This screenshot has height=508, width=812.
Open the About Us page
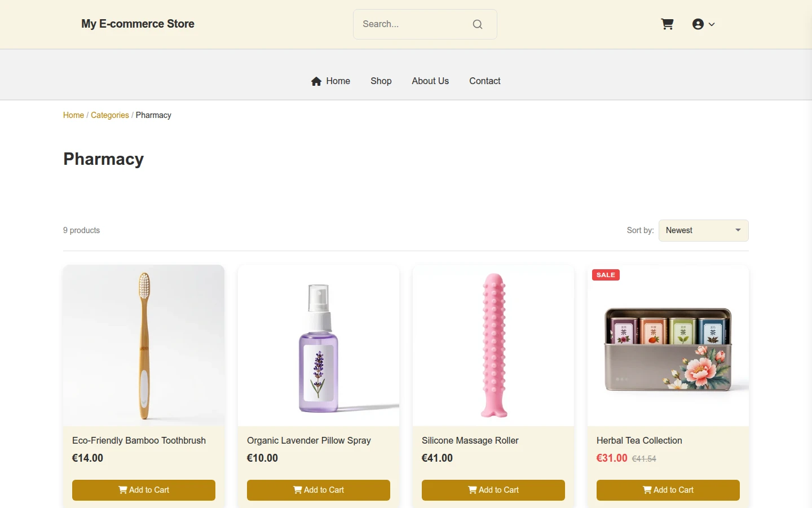click(x=430, y=81)
